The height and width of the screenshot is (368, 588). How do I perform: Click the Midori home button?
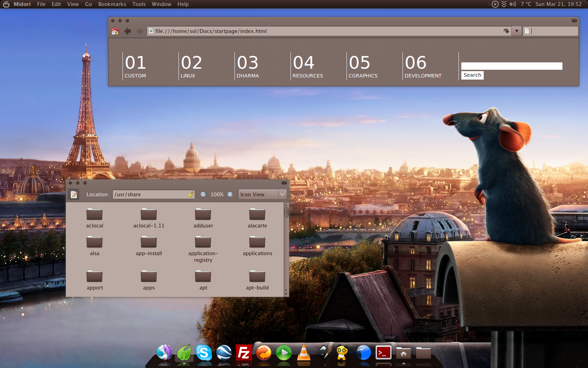coord(115,31)
